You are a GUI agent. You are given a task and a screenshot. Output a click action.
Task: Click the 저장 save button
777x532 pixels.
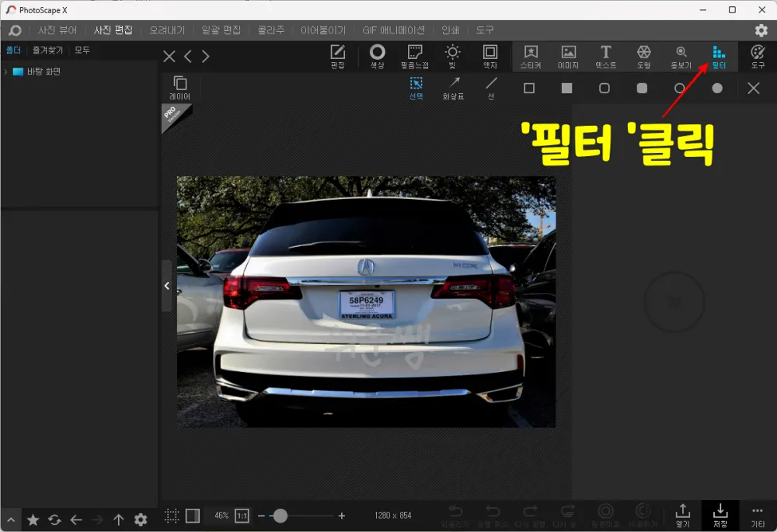[x=719, y=515]
